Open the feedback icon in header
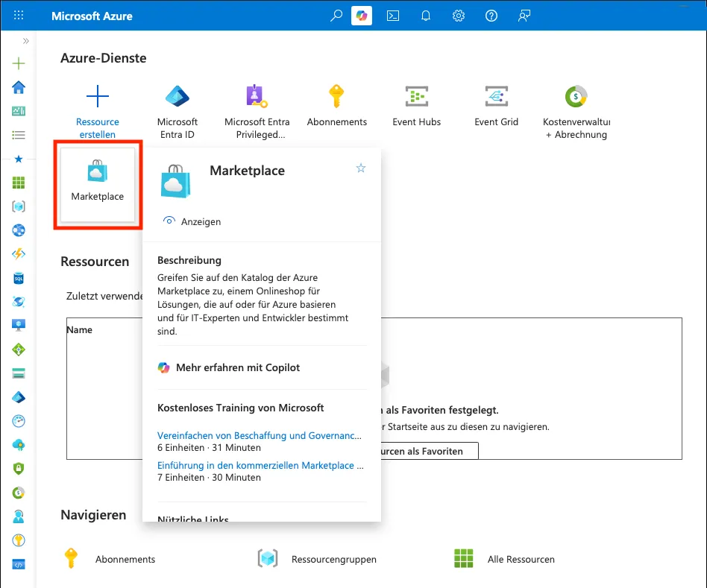The height and width of the screenshot is (588, 707). 524,16
